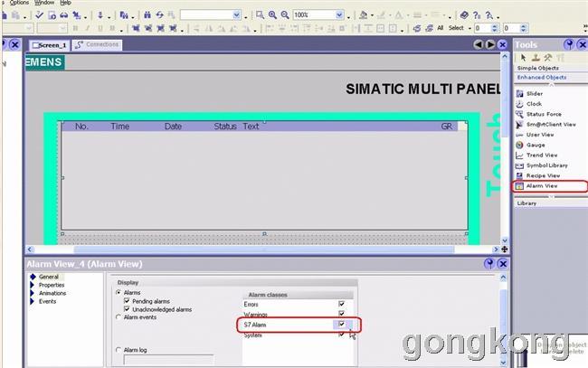
Task: Switch to the Connections tab
Action: (x=97, y=44)
